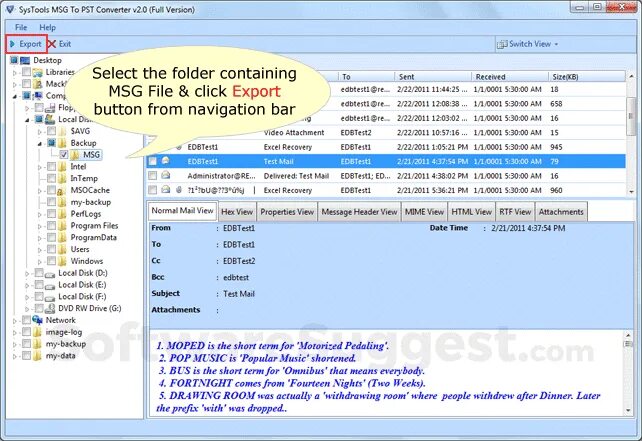
Task: Select the my-backup folder under Local Disk
Action: [90, 202]
